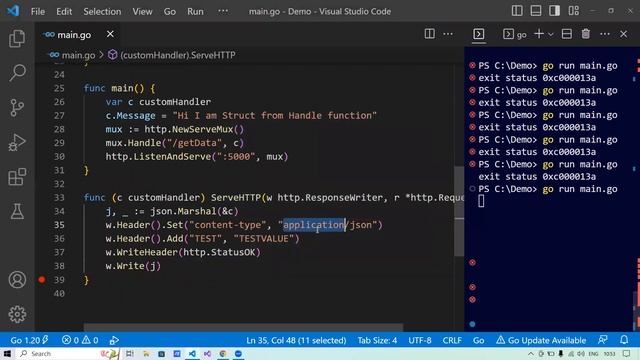Open notifications bell
This screenshot has height=360, width=640.
[x=624, y=340]
